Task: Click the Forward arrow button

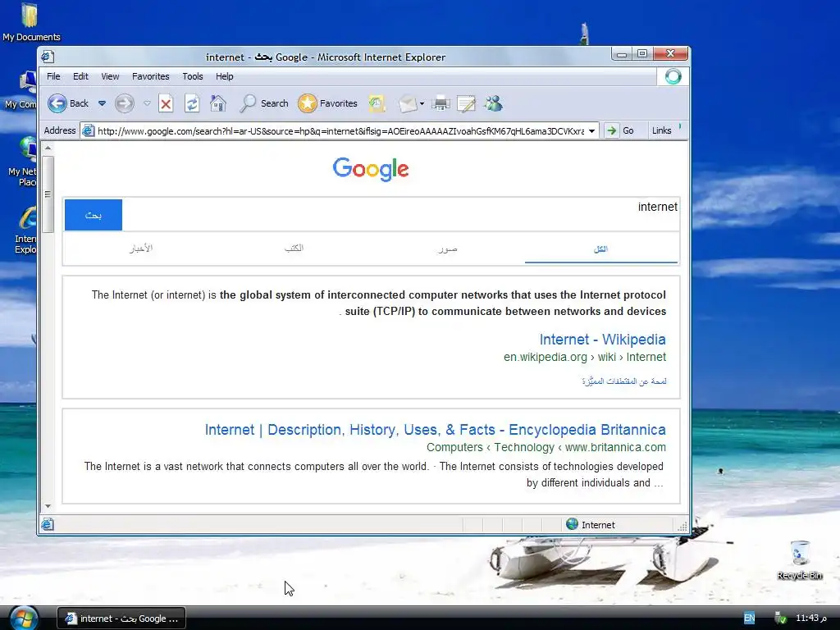Action: point(125,103)
